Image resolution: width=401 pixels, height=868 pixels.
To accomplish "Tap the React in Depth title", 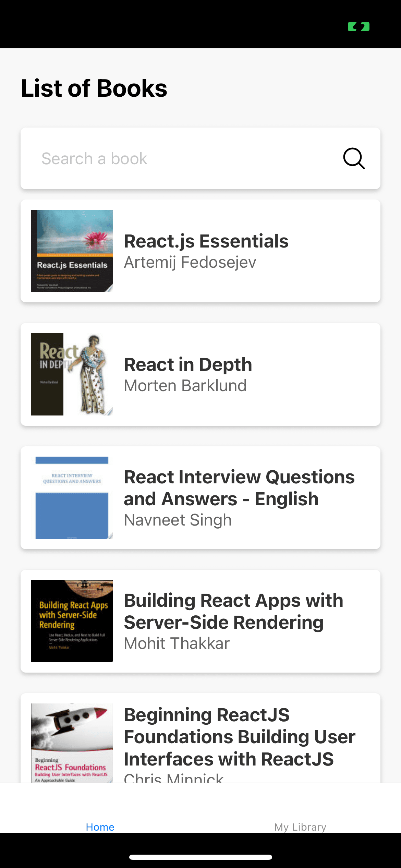I will pos(188,364).
